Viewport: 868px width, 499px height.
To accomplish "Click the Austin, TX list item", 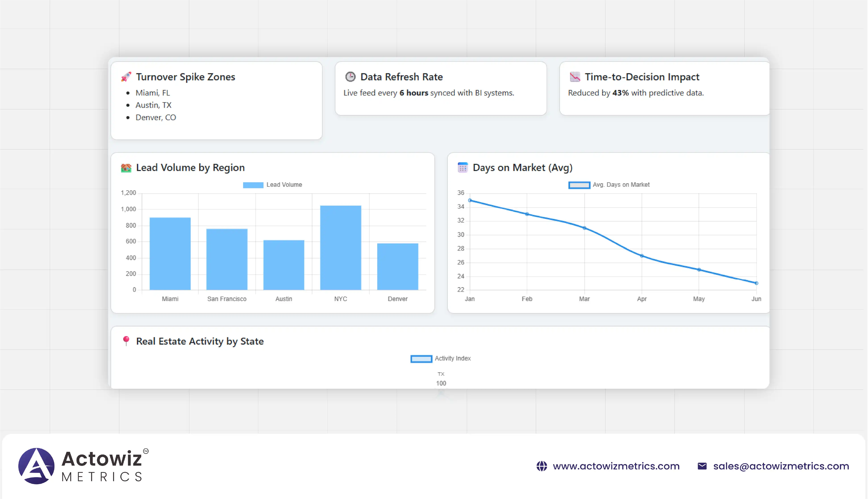I will click(153, 105).
